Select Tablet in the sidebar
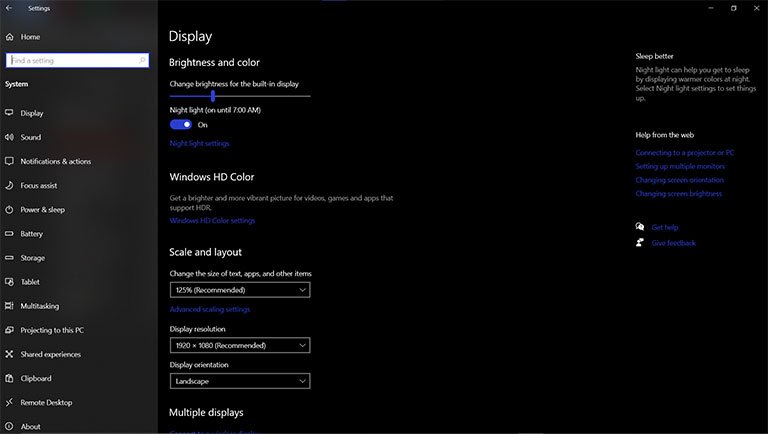The width and height of the screenshot is (768, 434). point(30,282)
